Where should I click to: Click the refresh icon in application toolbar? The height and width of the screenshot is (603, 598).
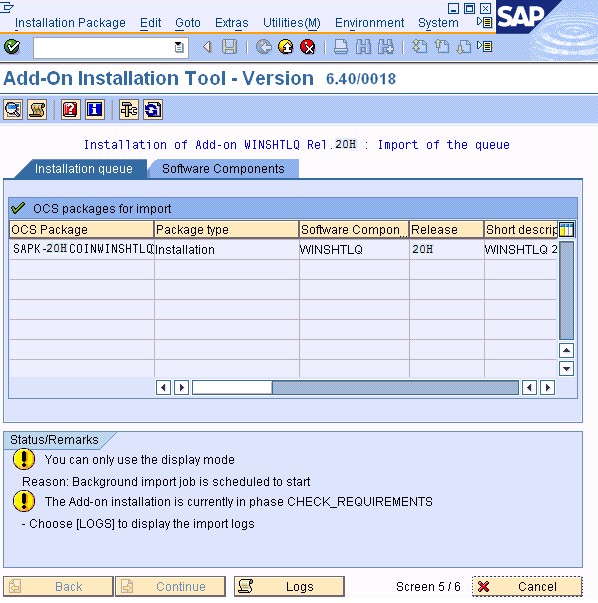[x=153, y=110]
